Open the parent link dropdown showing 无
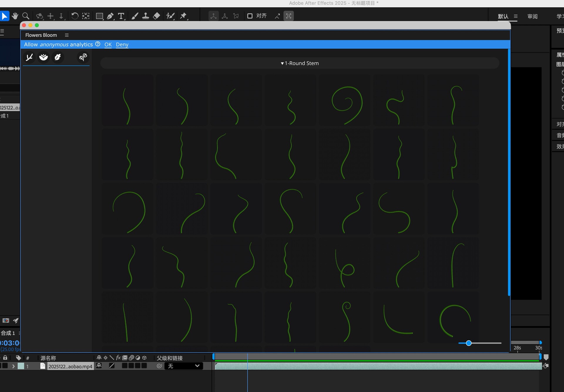Viewport: 564px width, 392px height. 184,366
